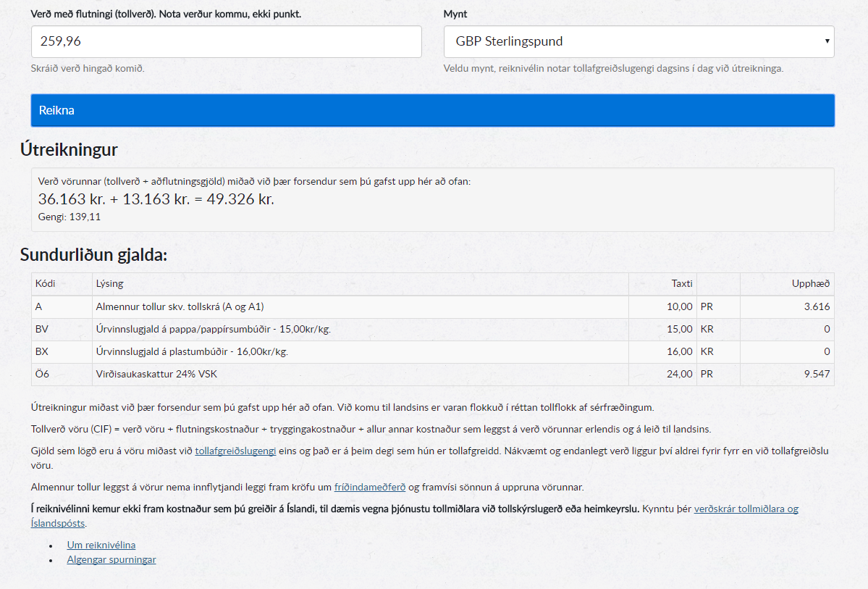The height and width of the screenshot is (589, 868).
Task: Click the Kódi column header
Action: point(46,283)
